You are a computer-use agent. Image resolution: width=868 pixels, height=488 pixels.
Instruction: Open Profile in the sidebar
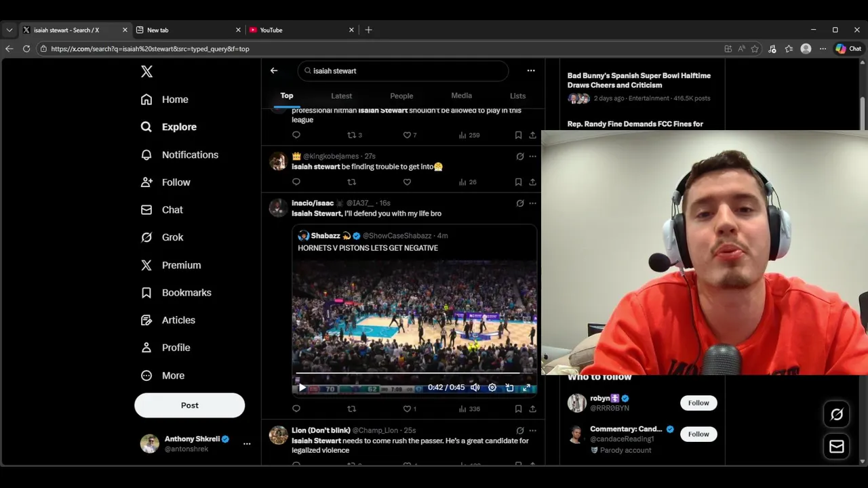tap(165, 348)
